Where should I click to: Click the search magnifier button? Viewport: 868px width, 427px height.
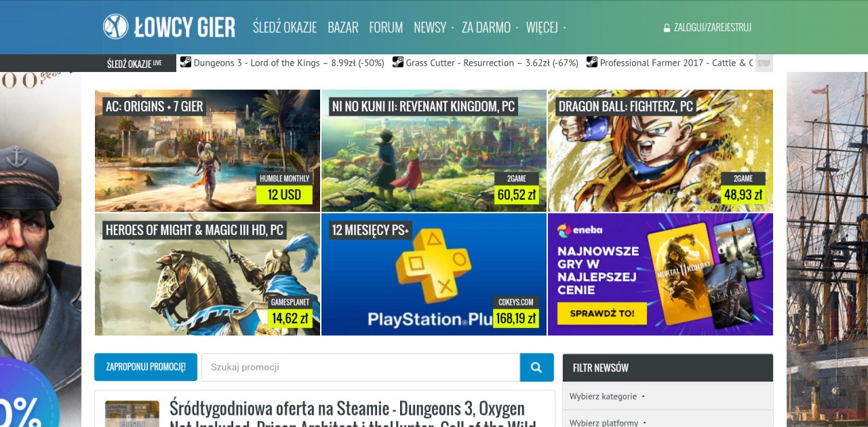tap(536, 367)
